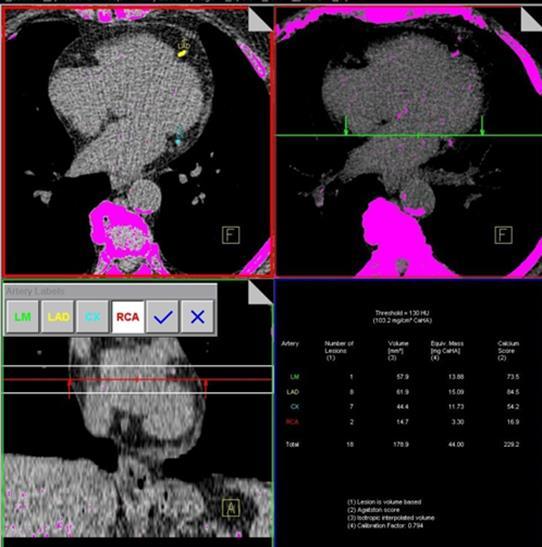Cancel labeling with the blue X icon
Viewport: 542px width, 547px height.
197,317
